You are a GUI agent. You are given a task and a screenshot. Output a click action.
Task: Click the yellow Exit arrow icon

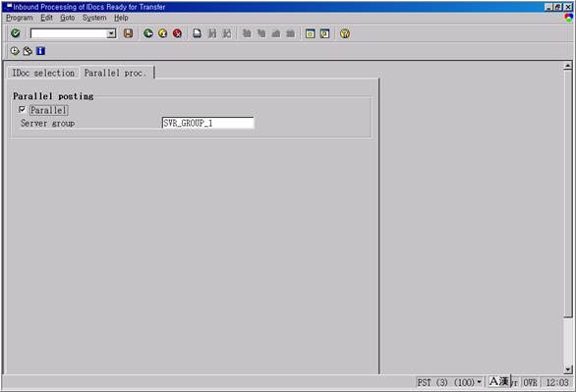coord(163,33)
